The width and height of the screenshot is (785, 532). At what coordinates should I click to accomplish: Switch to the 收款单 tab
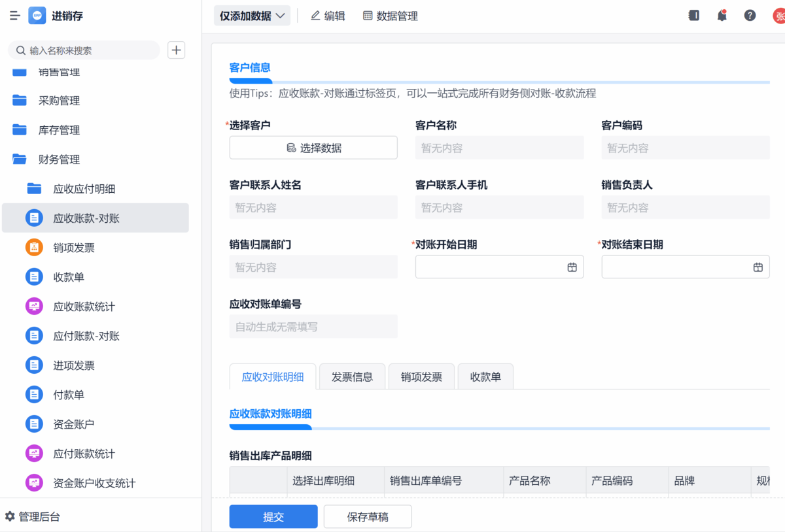click(485, 376)
